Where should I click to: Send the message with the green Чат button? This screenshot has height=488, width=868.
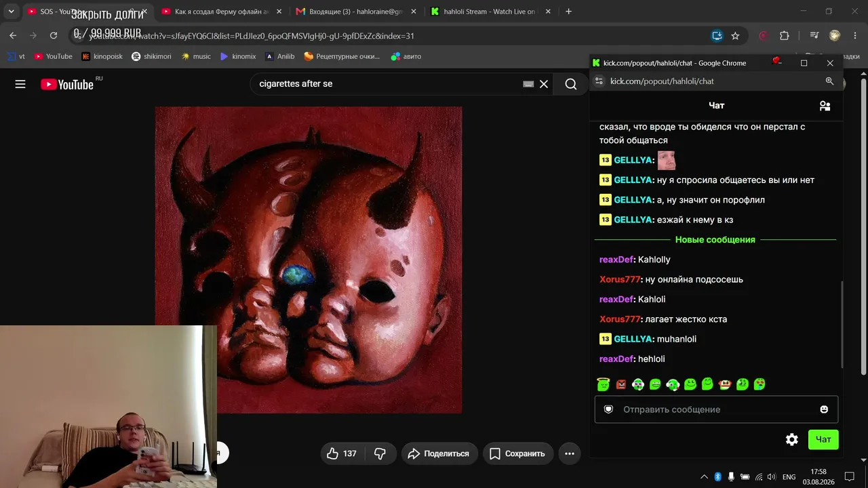pos(823,440)
